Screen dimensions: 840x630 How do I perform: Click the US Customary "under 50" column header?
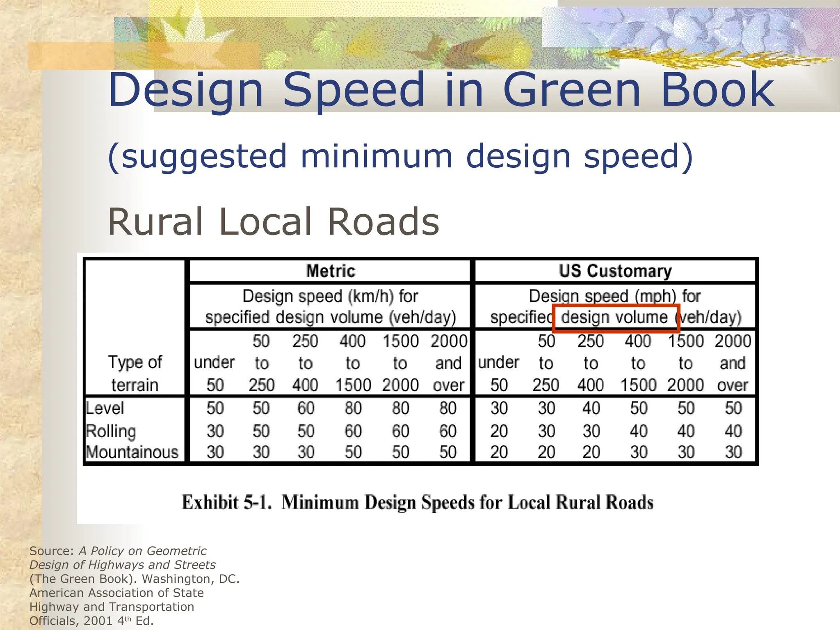click(x=499, y=374)
